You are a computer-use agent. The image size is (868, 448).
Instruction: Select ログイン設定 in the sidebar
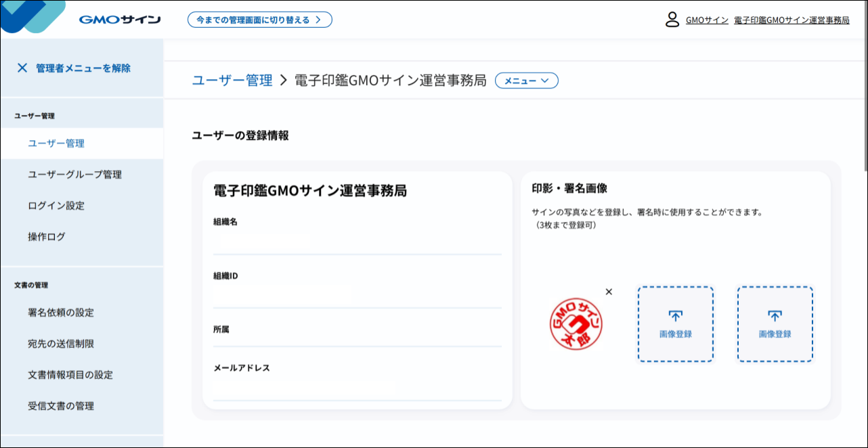click(x=54, y=205)
